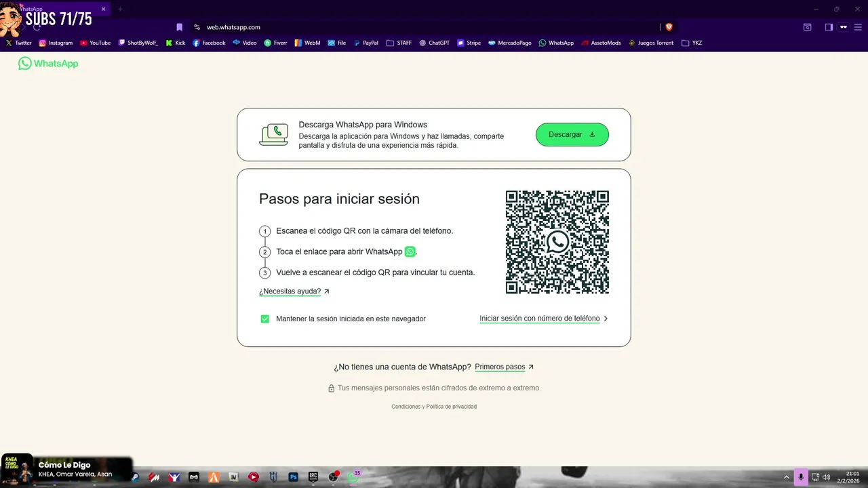Open the Twitter bookmark
The width and height of the screenshot is (868, 488).
(x=19, y=43)
